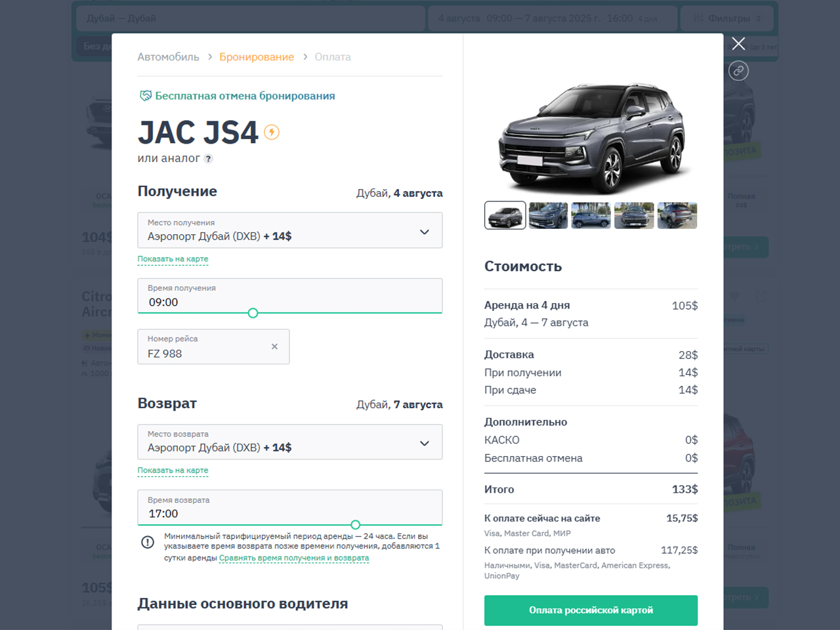Viewport: 840px width, 630px height.
Task: Click the info icon next to minimum period note
Action: click(148, 542)
